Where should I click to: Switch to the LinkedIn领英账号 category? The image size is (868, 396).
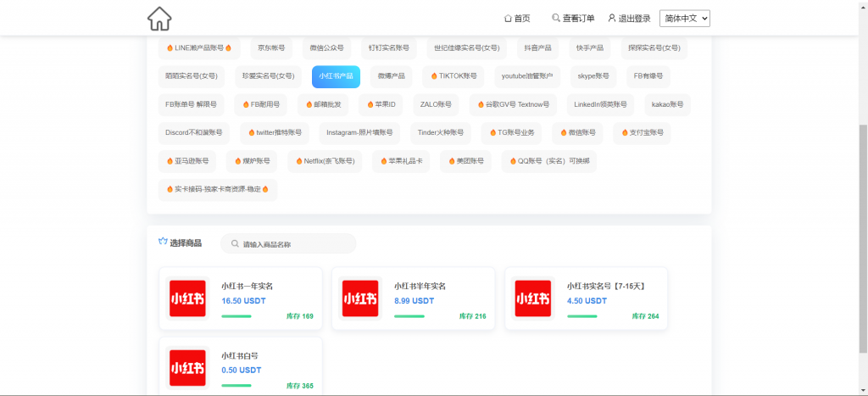[601, 104]
